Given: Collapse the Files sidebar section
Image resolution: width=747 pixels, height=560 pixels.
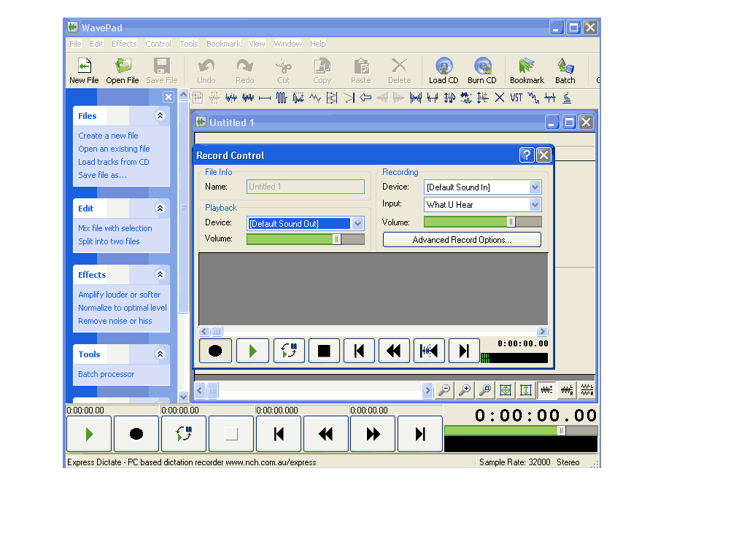Looking at the screenshot, I should pos(160,116).
